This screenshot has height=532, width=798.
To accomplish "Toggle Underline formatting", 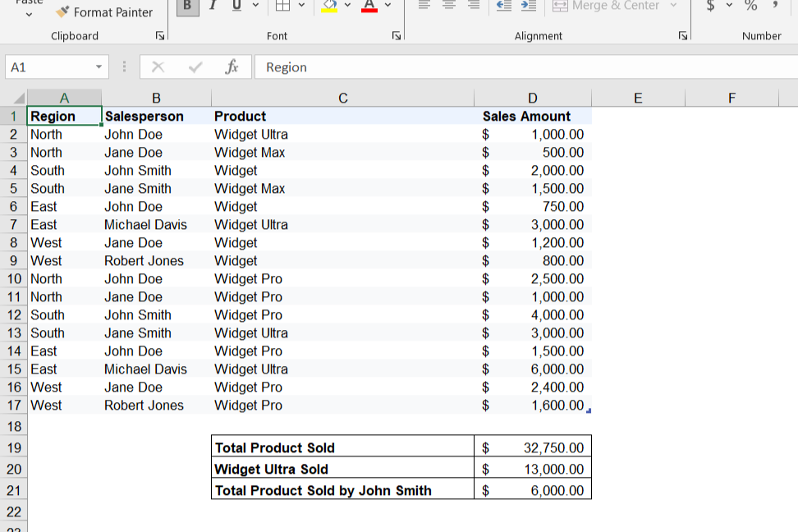I will 236,6.
